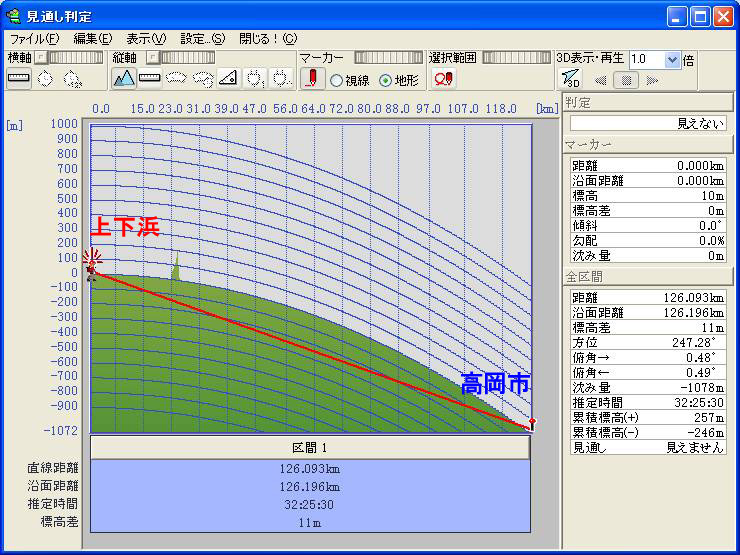Click the 11m value in 区間 1 table
Screen dimensions: 740x555
point(310,522)
